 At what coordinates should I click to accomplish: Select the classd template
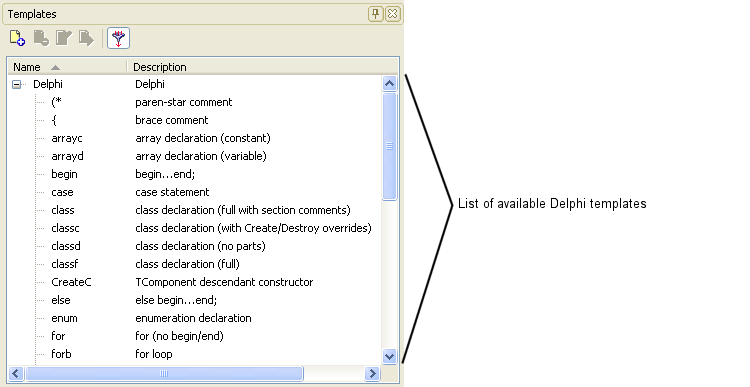(x=66, y=246)
